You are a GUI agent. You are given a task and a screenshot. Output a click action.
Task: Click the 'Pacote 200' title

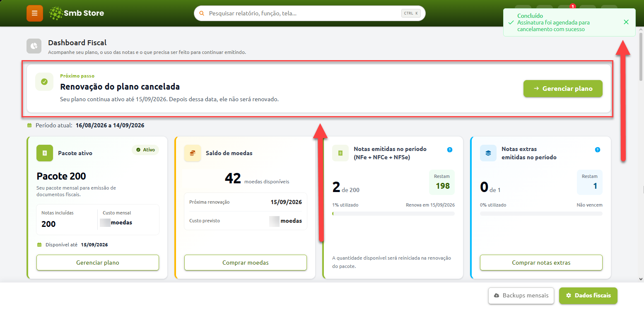[x=61, y=176]
